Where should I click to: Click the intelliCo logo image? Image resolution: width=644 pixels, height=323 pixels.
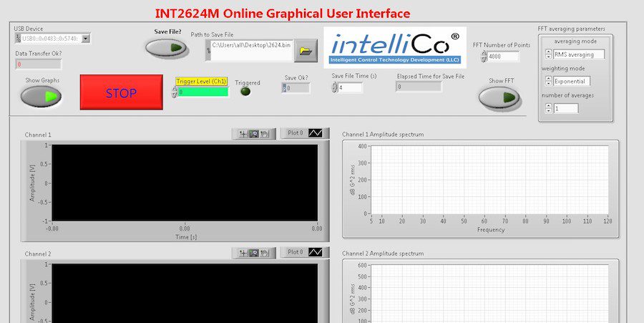(395, 48)
